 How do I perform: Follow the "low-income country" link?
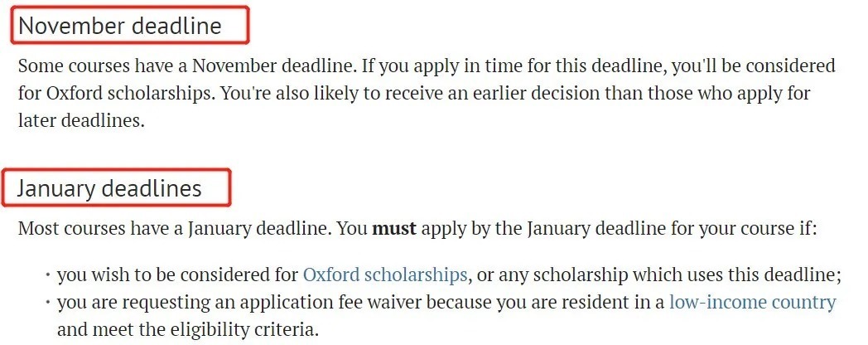(752, 302)
